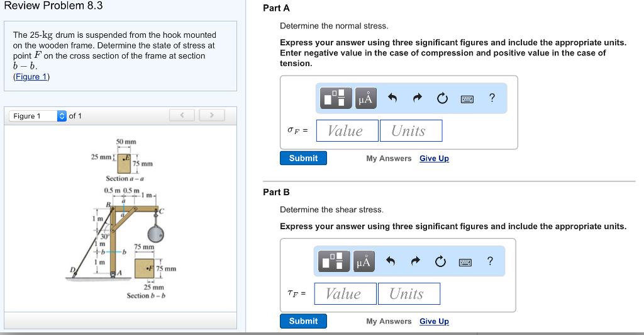
Task: Open the templates icon in Part B toolbar
Action: coord(333,261)
